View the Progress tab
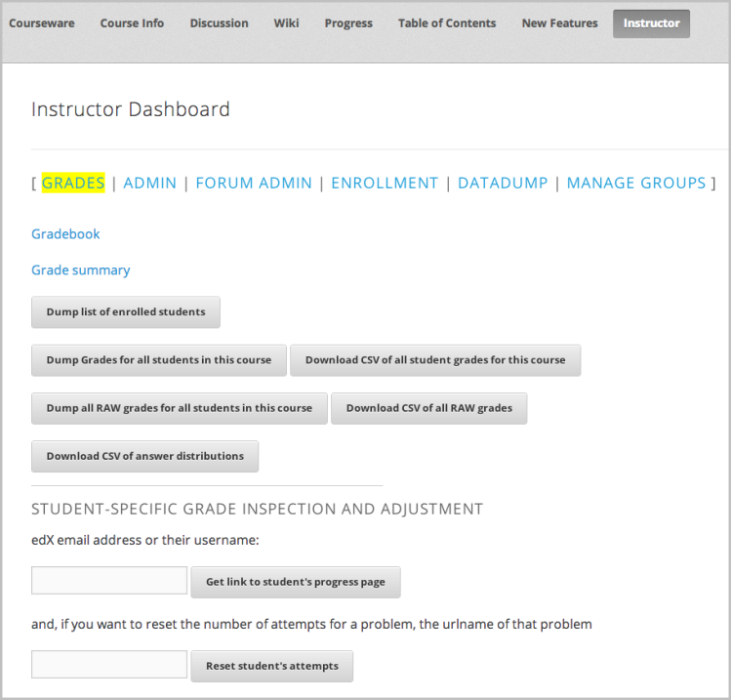The image size is (731, 700). coord(348,23)
